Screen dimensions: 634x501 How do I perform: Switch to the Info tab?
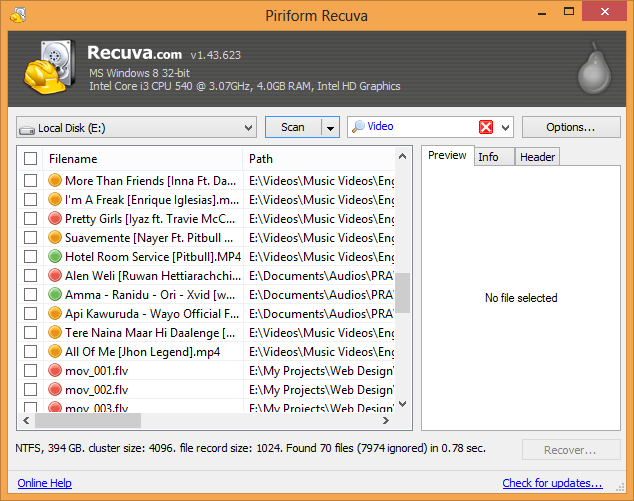(494, 157)
